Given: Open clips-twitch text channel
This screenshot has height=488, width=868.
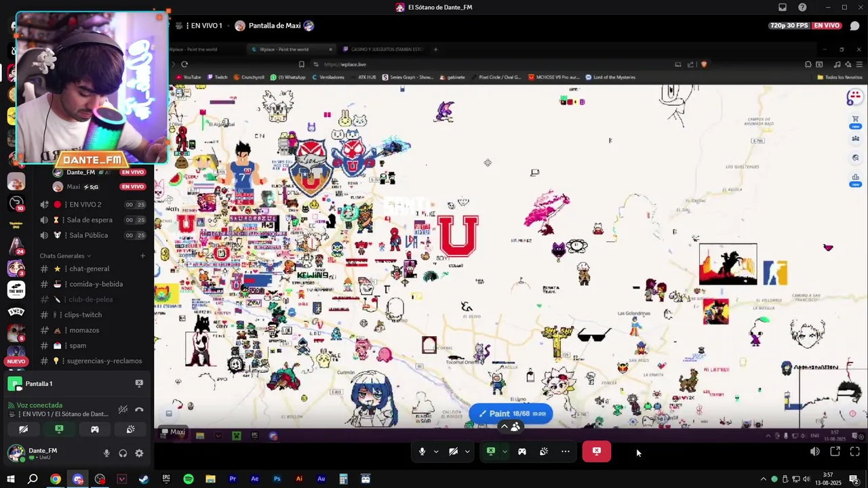Looking at the screenshot, I should (83, 315).
